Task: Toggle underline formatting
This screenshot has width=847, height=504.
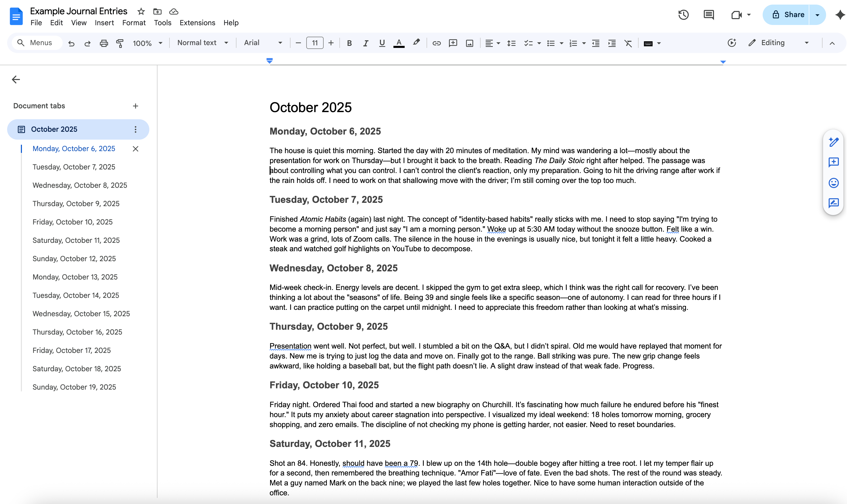Action: [x=382, y=43]
